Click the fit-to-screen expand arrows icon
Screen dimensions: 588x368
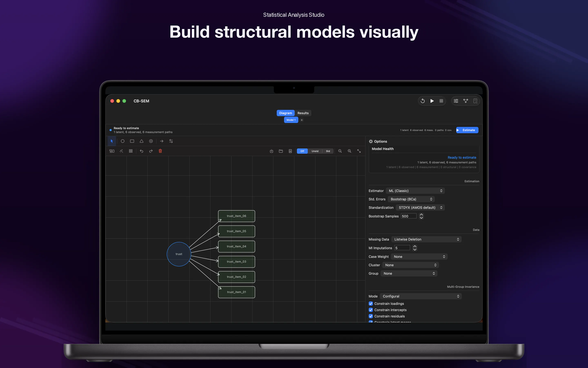[x=359, y=151]
